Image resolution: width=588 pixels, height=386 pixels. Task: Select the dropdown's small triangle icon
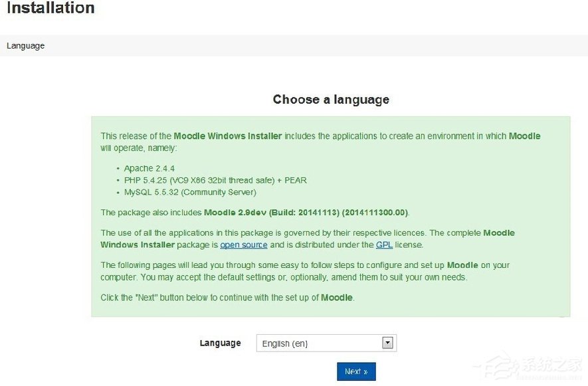(x=387, y=343)
